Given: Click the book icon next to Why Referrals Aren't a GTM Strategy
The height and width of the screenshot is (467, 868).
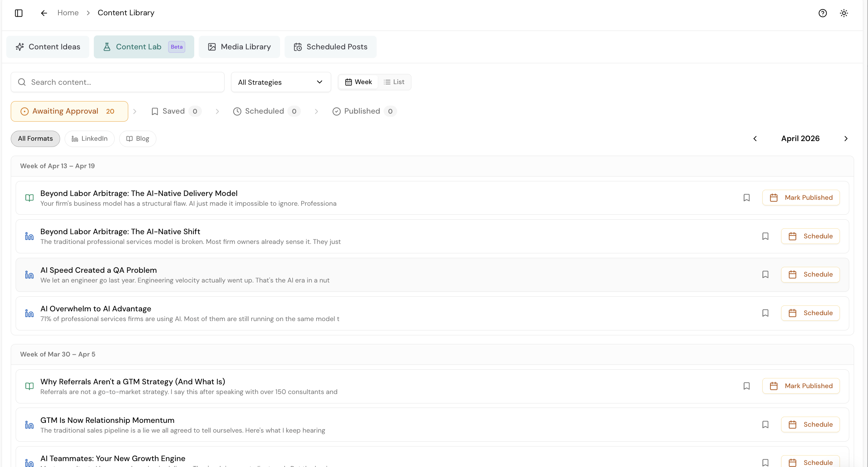Looking at the screenshot, I should tap(30, 386).
